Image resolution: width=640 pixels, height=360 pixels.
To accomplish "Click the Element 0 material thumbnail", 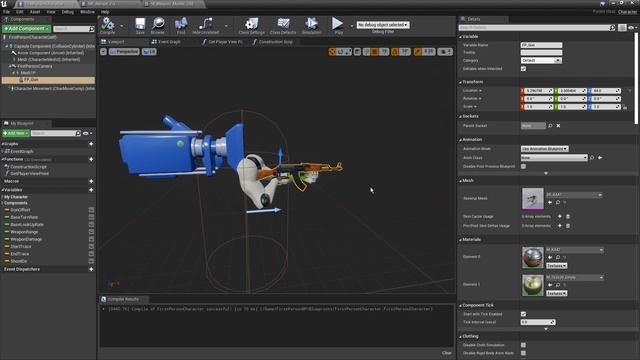I will pyautogui.click(x=533, y=257).
